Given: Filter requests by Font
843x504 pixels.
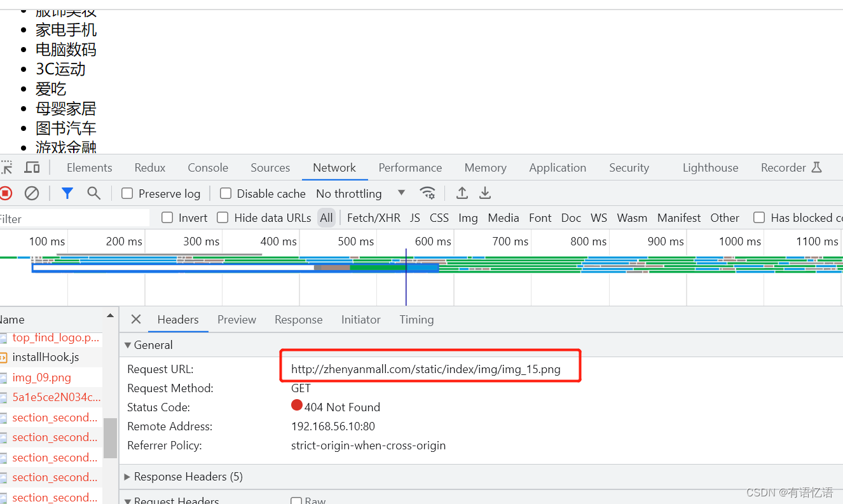Looking at the screenshot, I should (x=540, y=217).
